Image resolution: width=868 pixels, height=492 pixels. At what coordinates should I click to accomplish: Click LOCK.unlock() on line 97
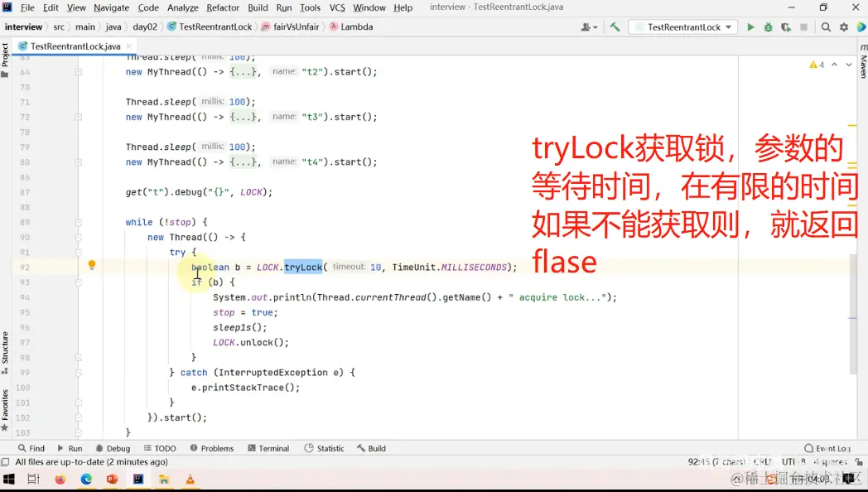coord(251,343)
